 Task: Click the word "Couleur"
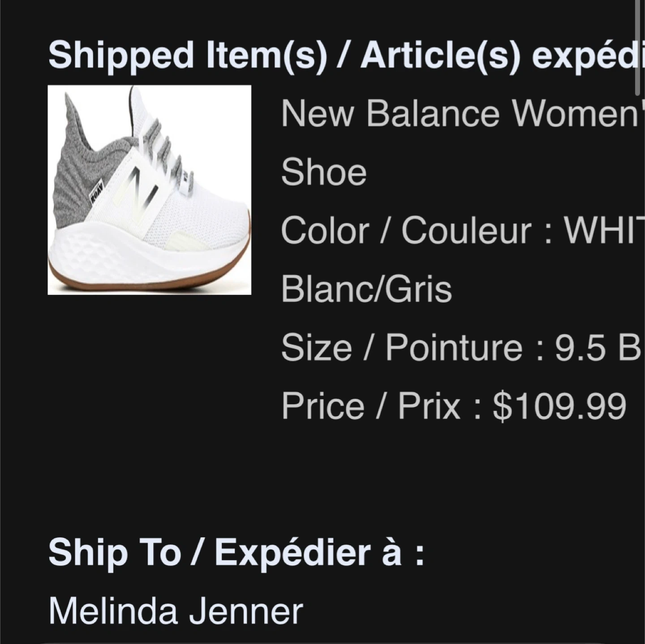(x=466, y=231)
